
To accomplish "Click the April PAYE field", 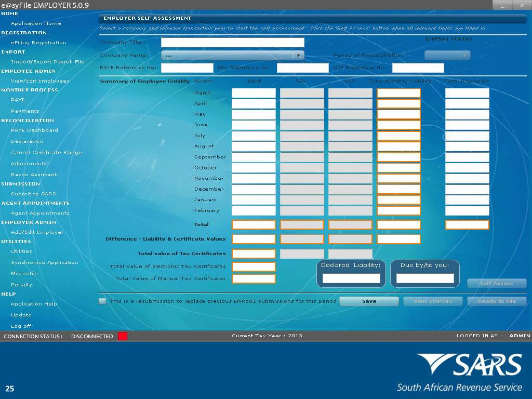I will tap(254, 104).
